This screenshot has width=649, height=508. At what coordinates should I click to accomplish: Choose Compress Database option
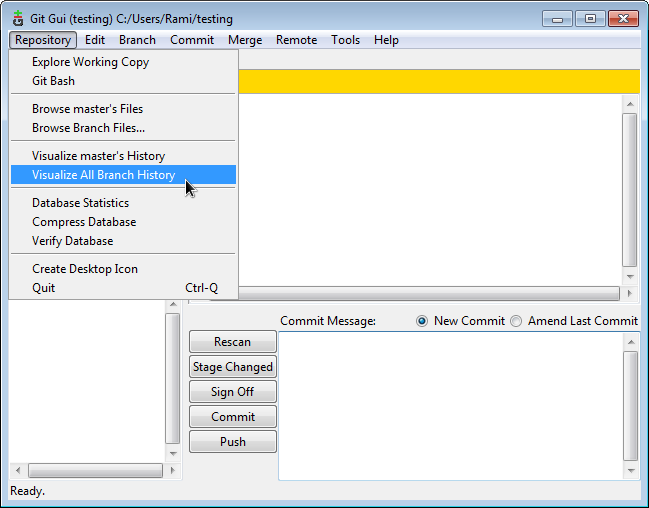(84, 222)
